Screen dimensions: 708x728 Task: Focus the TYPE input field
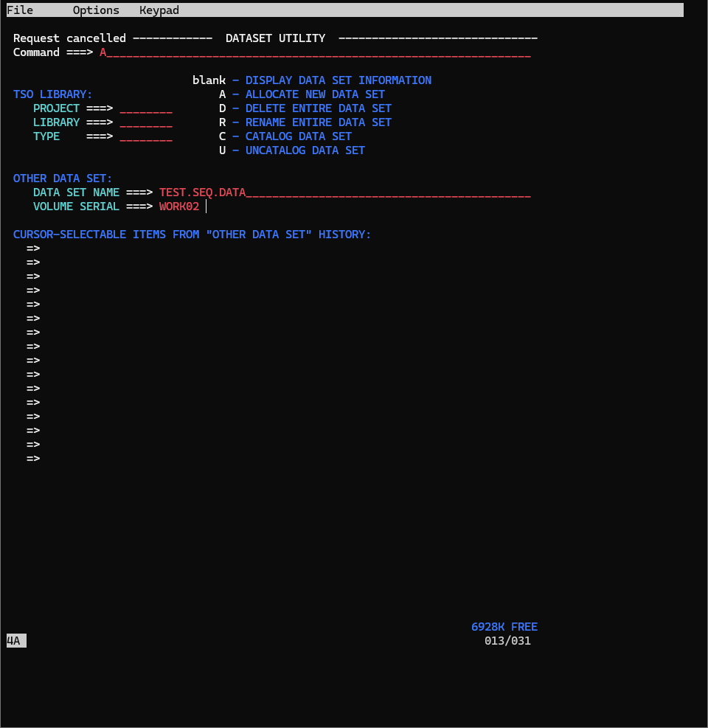point(146,136)
